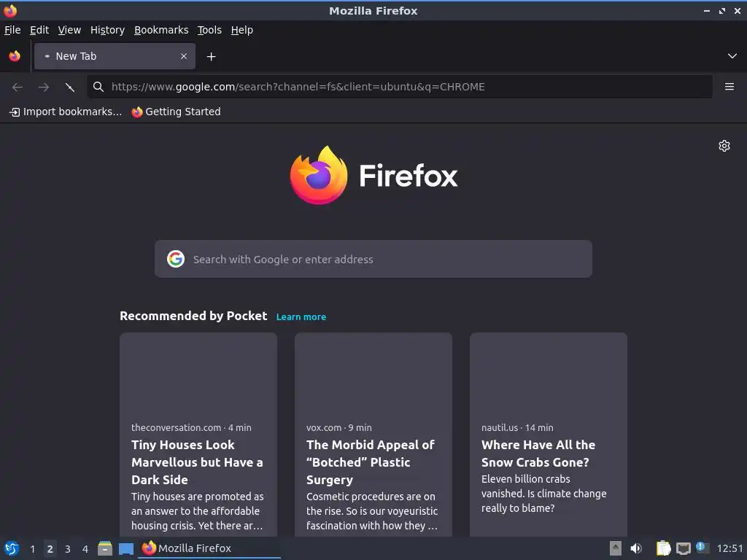Click the theconversation.com · 4 min source text

191,427
